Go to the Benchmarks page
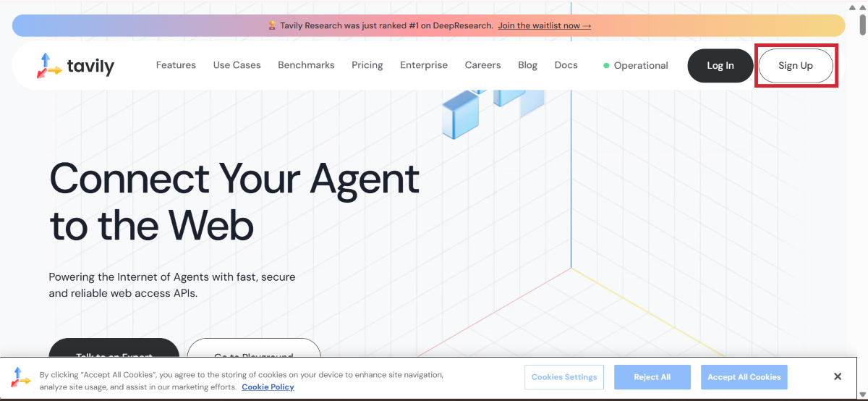 (x=306, y=65)
